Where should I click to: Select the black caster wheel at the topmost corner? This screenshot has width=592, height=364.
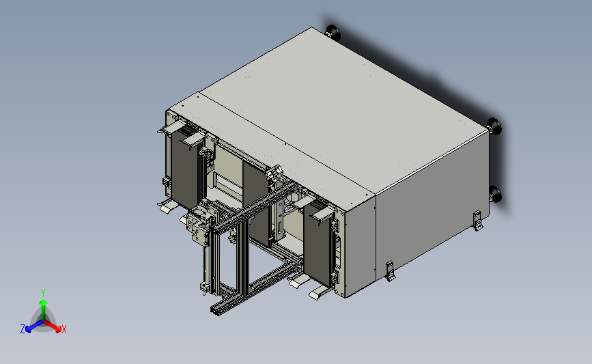333,33
